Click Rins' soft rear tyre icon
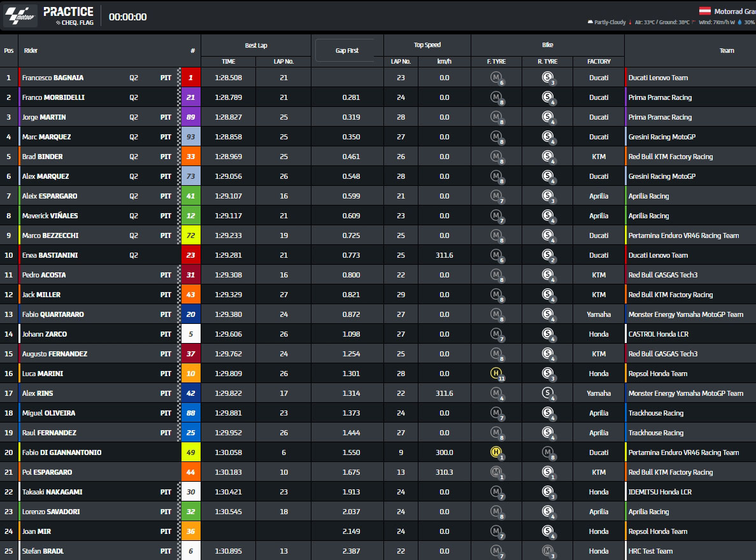This screenshot has width=756, height=560. pyautogui.click(x=546, y=393)
